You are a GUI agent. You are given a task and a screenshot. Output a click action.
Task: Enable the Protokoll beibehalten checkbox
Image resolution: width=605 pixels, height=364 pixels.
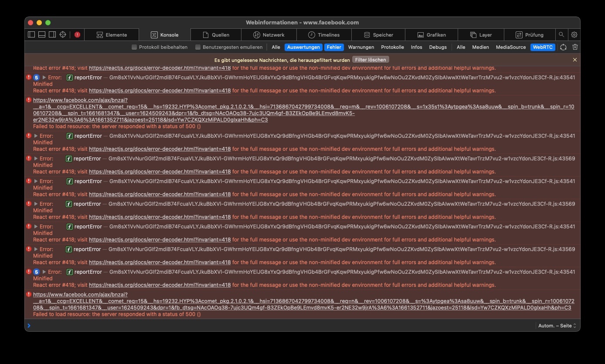[x=134, y=47]
